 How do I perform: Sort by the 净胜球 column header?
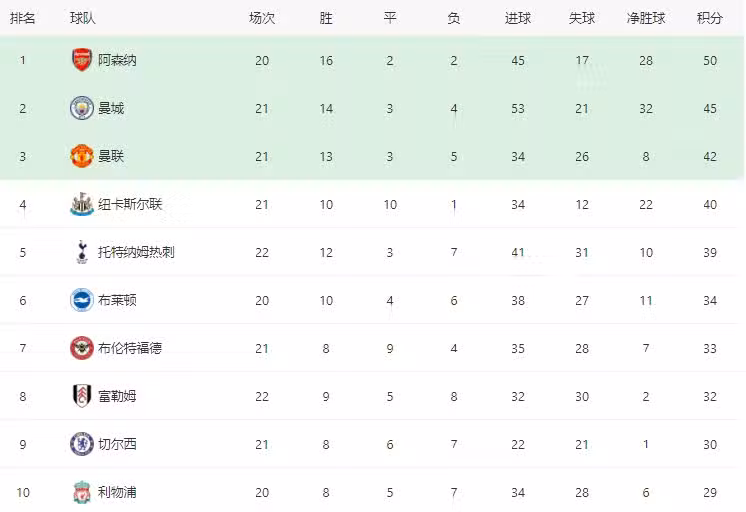point(646,18)
